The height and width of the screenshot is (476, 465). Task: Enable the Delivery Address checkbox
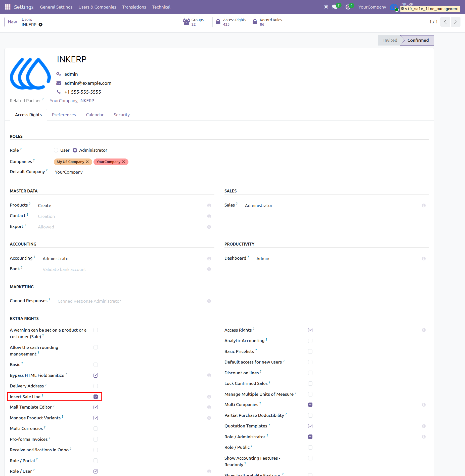coord(96,386)
